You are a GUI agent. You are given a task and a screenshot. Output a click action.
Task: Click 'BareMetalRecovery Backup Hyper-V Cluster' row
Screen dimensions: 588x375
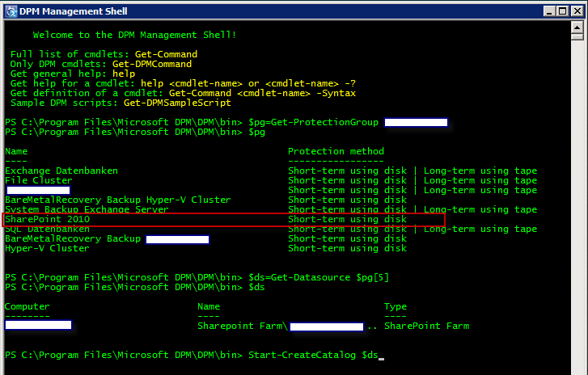click(206, 200)
